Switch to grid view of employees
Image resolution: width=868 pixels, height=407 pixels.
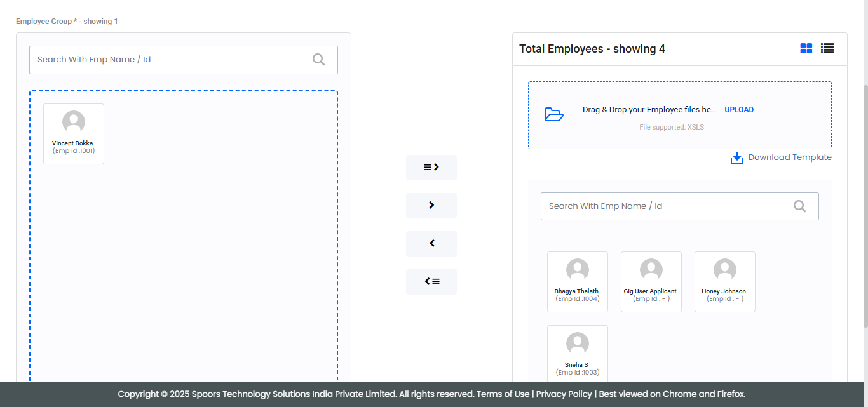point(806,48)
